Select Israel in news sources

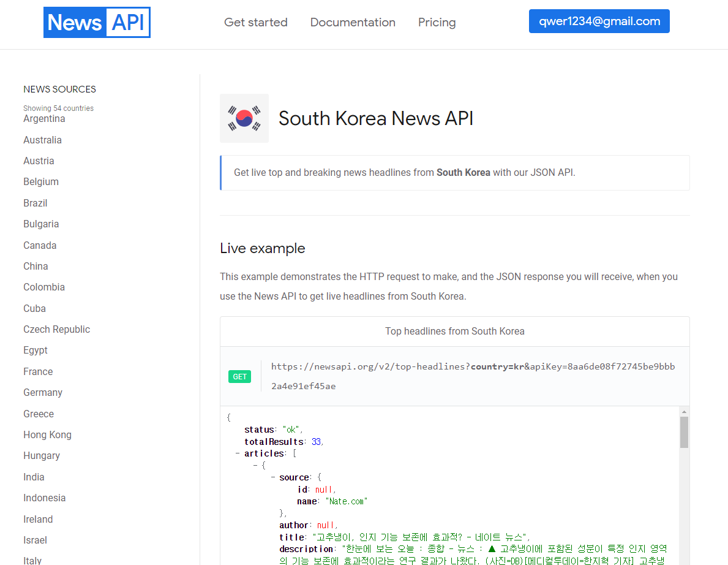click(36, 540)
